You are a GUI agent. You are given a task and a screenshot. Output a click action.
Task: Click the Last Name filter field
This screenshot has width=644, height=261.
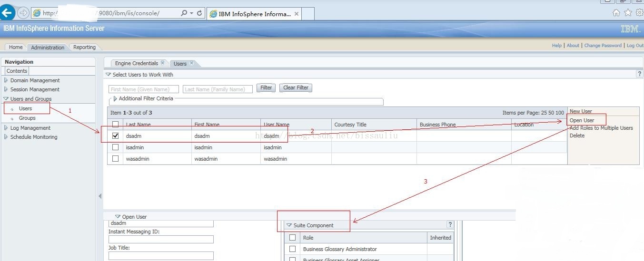coord(218,89)
